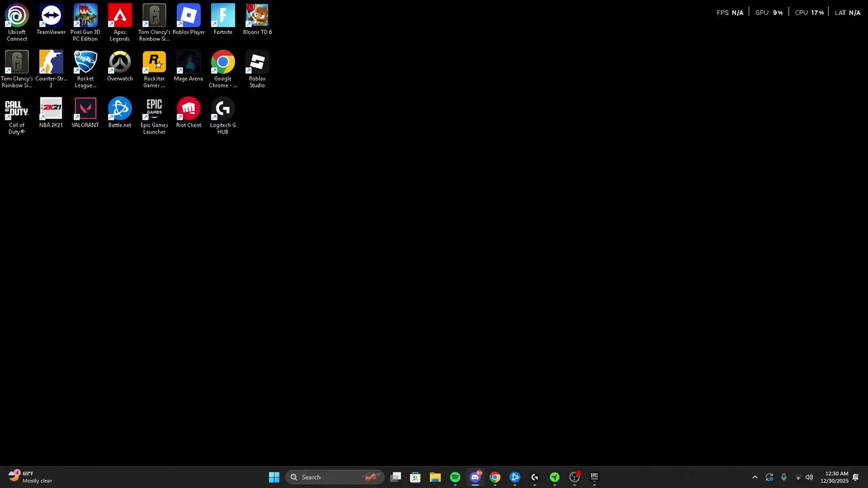This screenshot has height=488, width=868.
Task: Select the Pixel Gun 3D PC Edition icon
Action: (x=85, y=22)
